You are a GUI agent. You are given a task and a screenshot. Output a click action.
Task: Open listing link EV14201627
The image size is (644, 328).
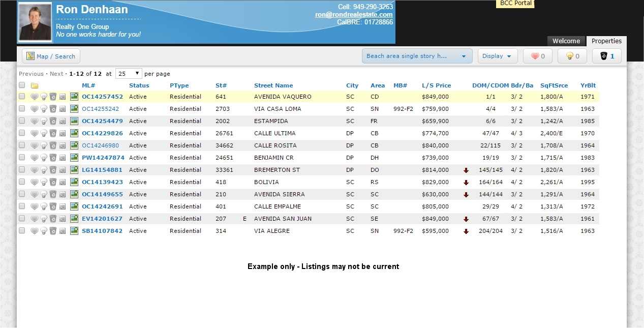point(102,219)
